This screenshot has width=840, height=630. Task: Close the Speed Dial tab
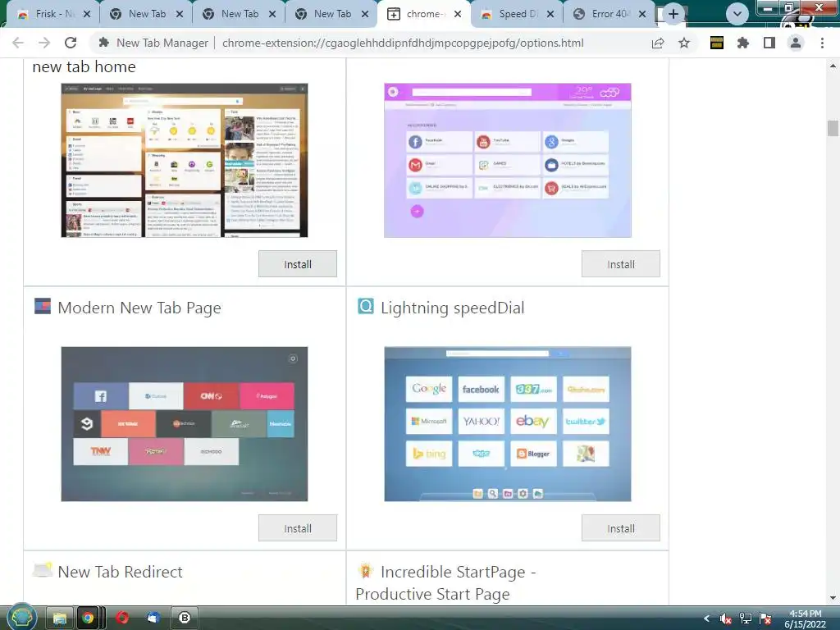coord(550,14)
